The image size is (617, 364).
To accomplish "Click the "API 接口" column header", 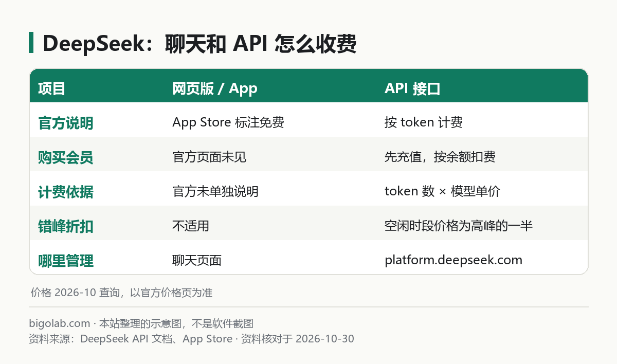I will pos(412,88).
